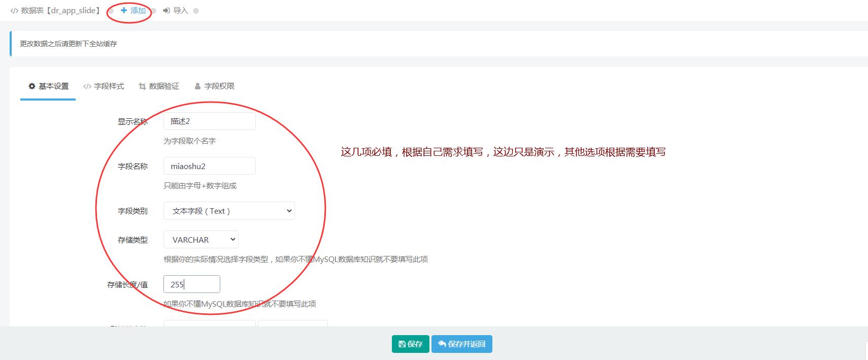Click the 存储长度/值 label
This screenshot has width=868, height=360.
(x=127, y=284)
